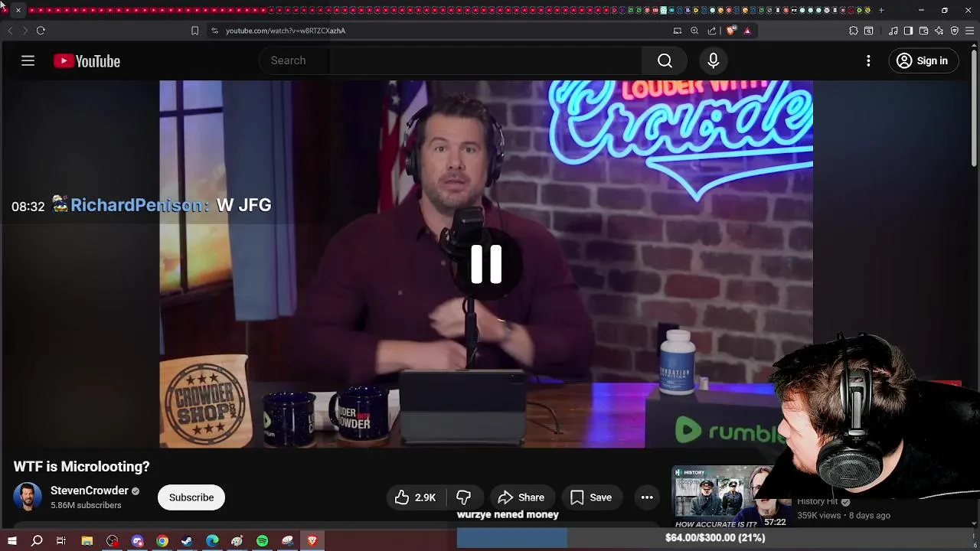Toggle the browser sidebar panel
This screenshot has height=551, width=980.
(x=908, y=31)
